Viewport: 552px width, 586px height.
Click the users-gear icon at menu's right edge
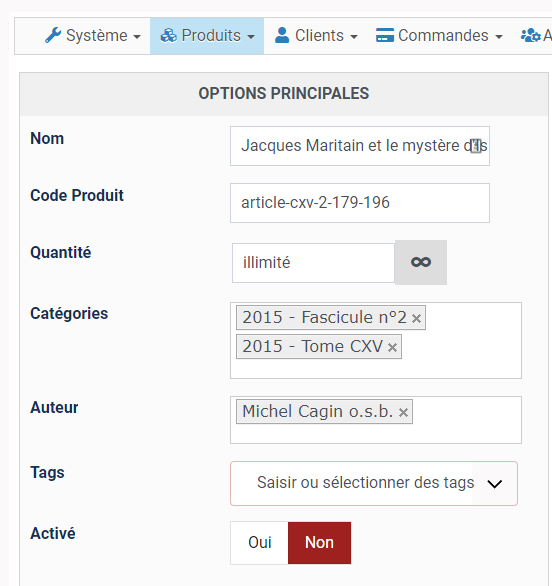531,36
